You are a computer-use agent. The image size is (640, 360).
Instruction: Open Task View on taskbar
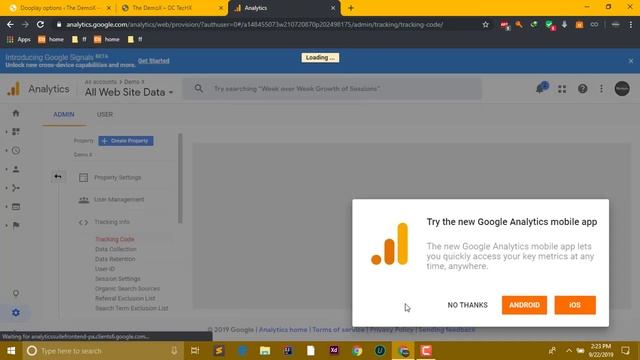(195, 351)
